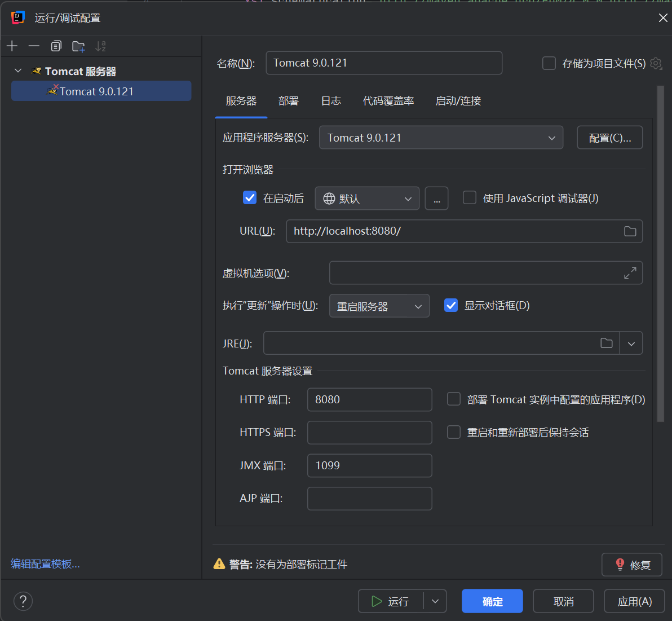Enable deploy applications configured in Tomcat instance
Viewport: 672px width, 621px height.
[453, 399]
